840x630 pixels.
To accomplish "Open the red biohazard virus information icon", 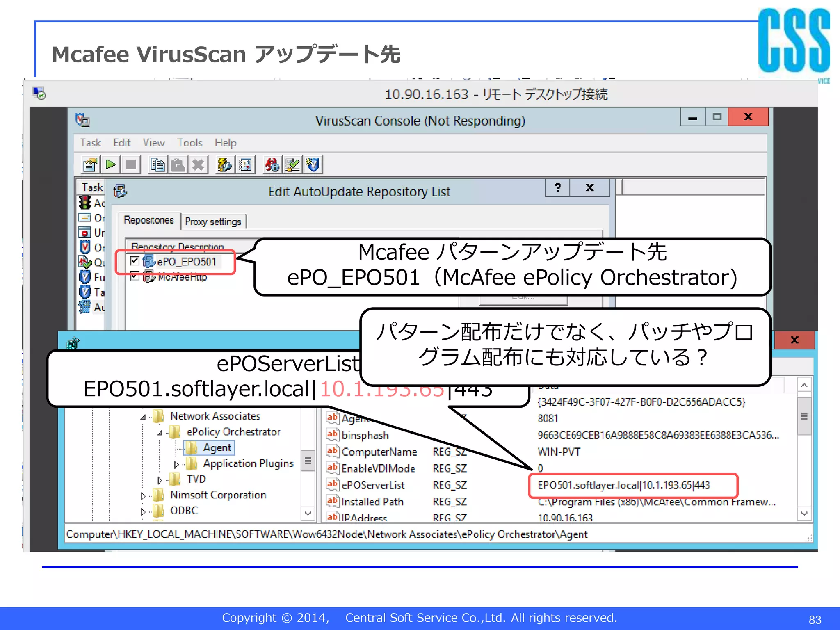I will 272,165.
